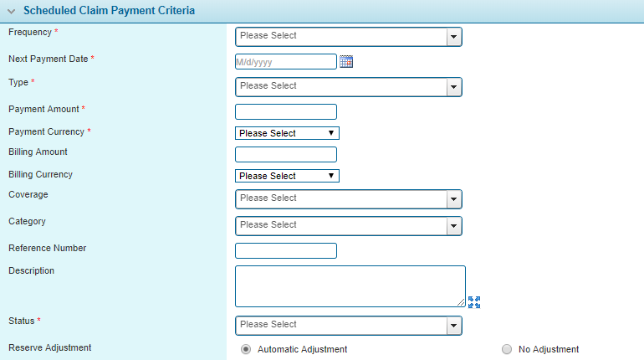Click the expand Description field icon

pos(474,302)
